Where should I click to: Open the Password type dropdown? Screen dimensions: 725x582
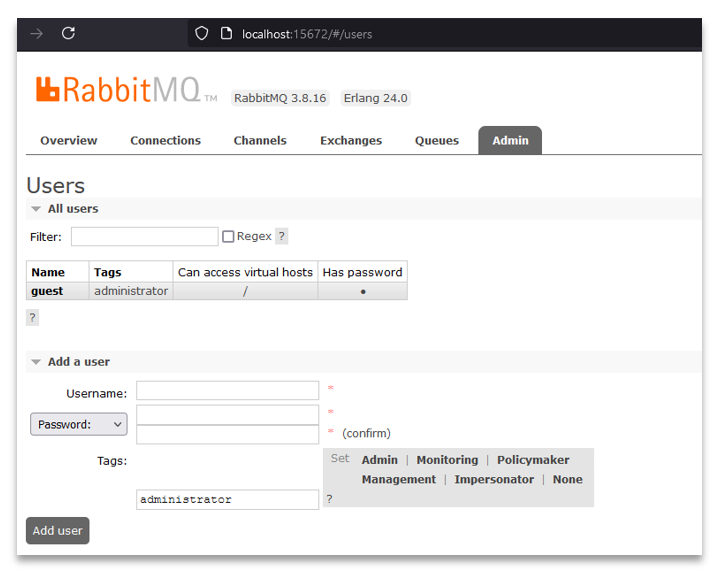[79, 424]
